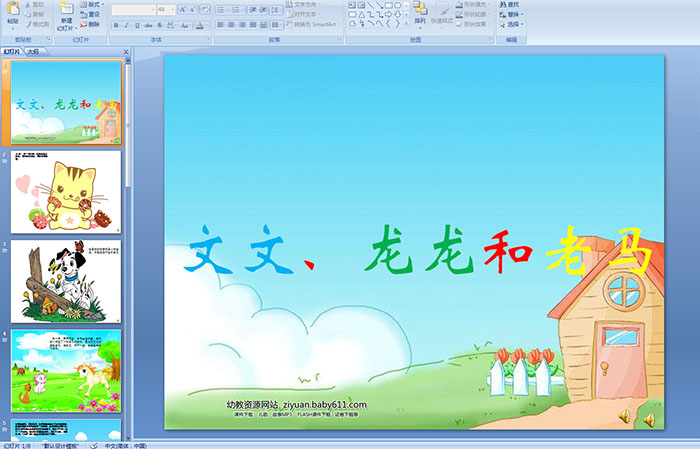Toggle underline text formatting
Viewport: 700px width, 449px height.
click(x=137, y=25)
